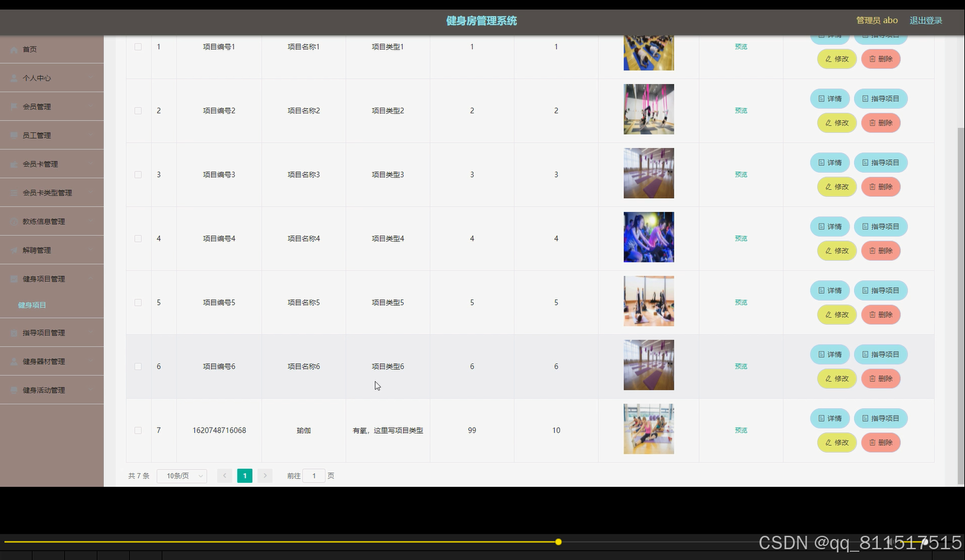965x560 pixels.
Task: Expand 解聘管理 sidebar menu
Action: coord(52,250)
